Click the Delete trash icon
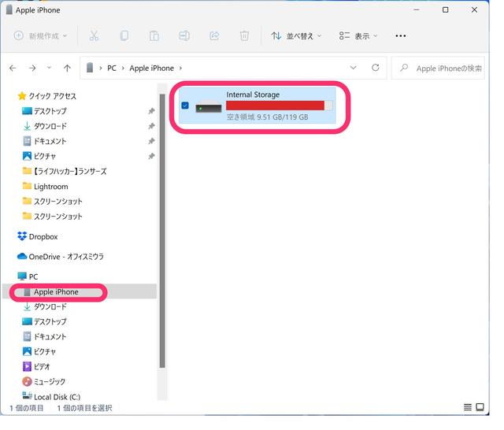The width and height of the screenshot is (504, 430). coord(244,35)
